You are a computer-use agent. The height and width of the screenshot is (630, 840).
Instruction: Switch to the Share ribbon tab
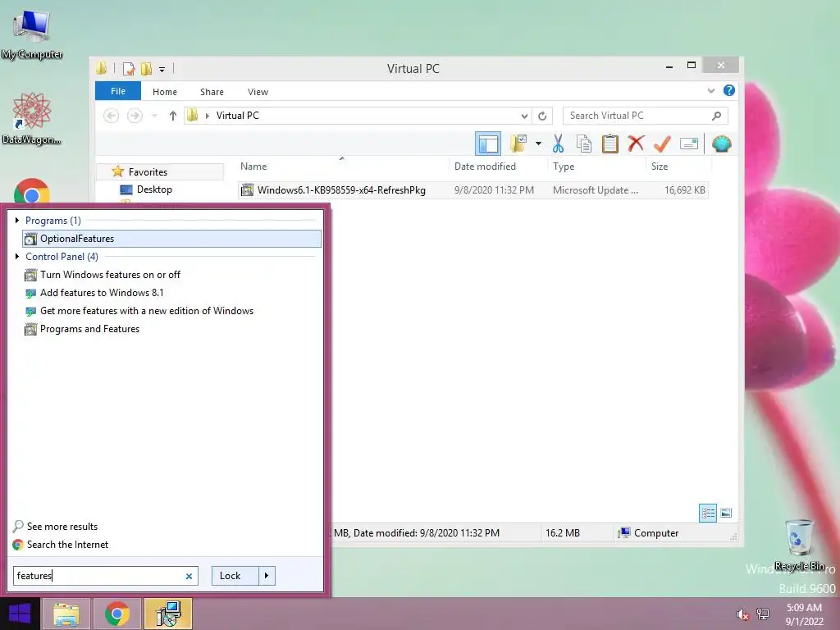pyautogui.click(x=212, y=92)
